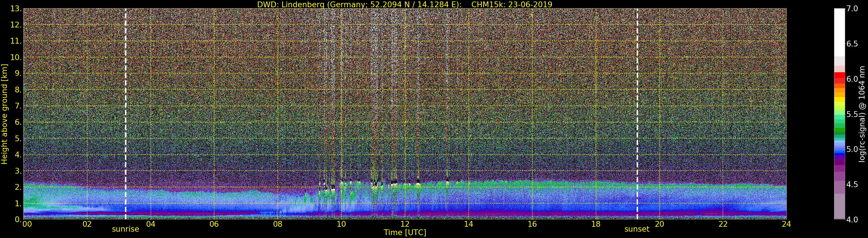
Task: Click y-axis tick label '13.'
Action: click(16, 9)
